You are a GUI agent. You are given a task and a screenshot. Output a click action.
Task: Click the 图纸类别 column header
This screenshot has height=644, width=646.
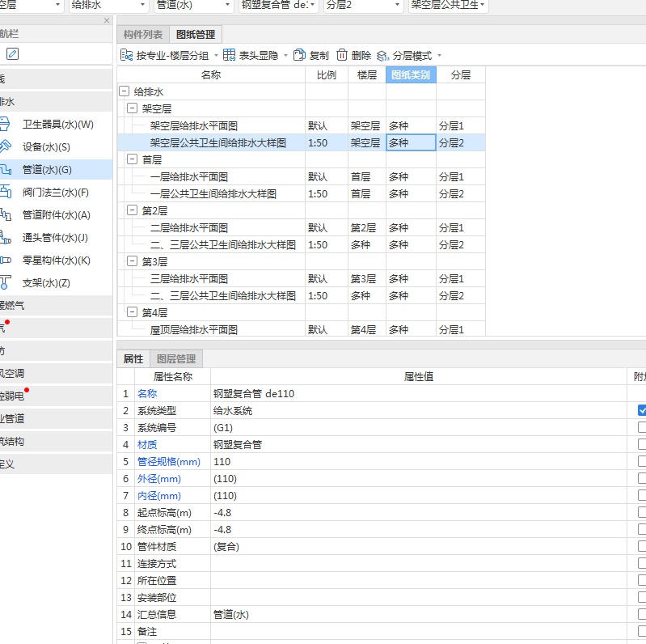coord(411,74)
